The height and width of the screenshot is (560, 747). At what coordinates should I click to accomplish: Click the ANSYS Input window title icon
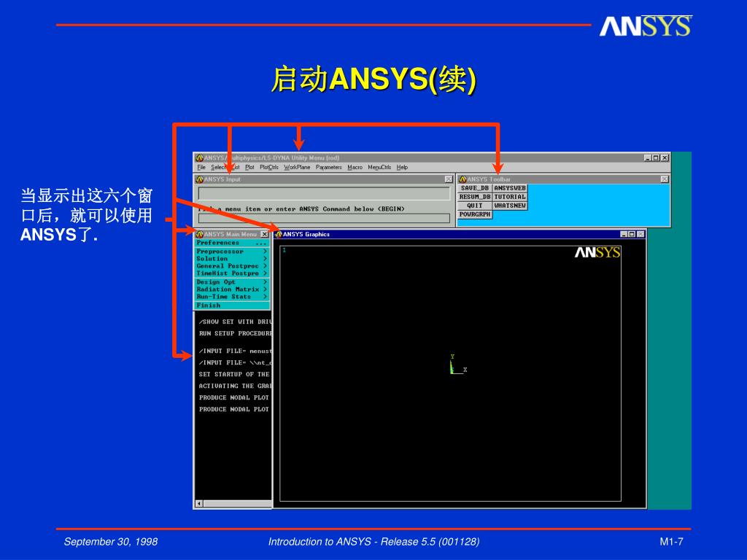(200, 179)
